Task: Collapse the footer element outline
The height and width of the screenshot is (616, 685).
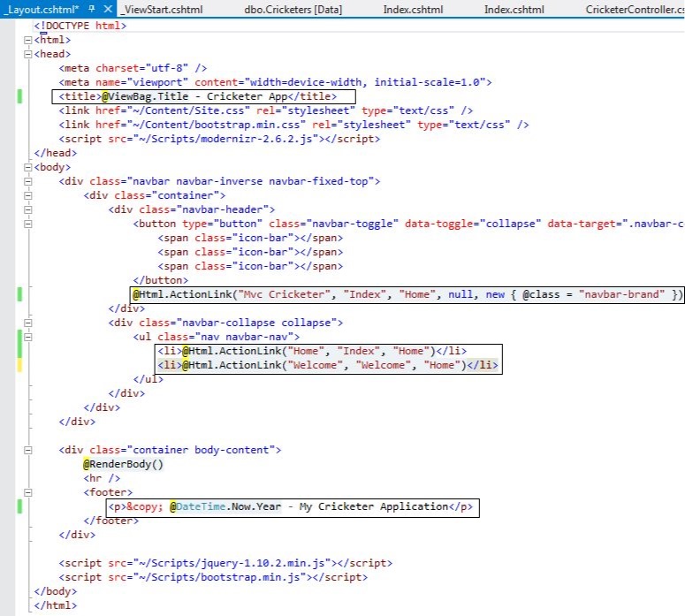Action: point(28,492)
